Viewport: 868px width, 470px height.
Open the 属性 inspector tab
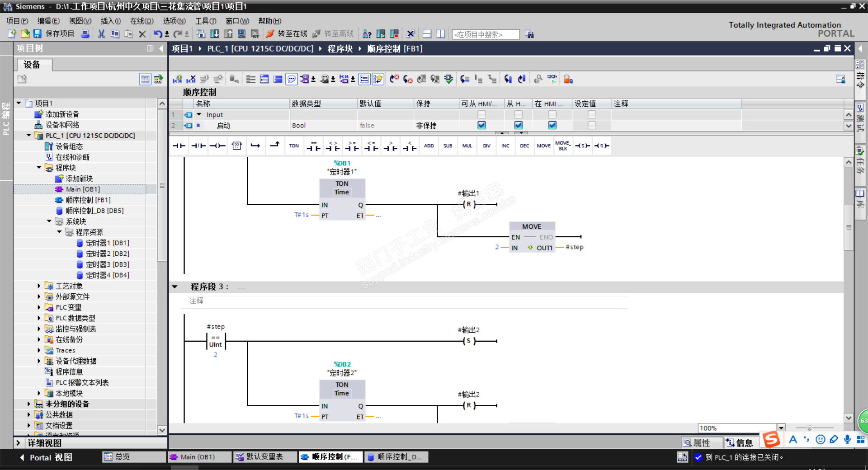tap(702, 442)
